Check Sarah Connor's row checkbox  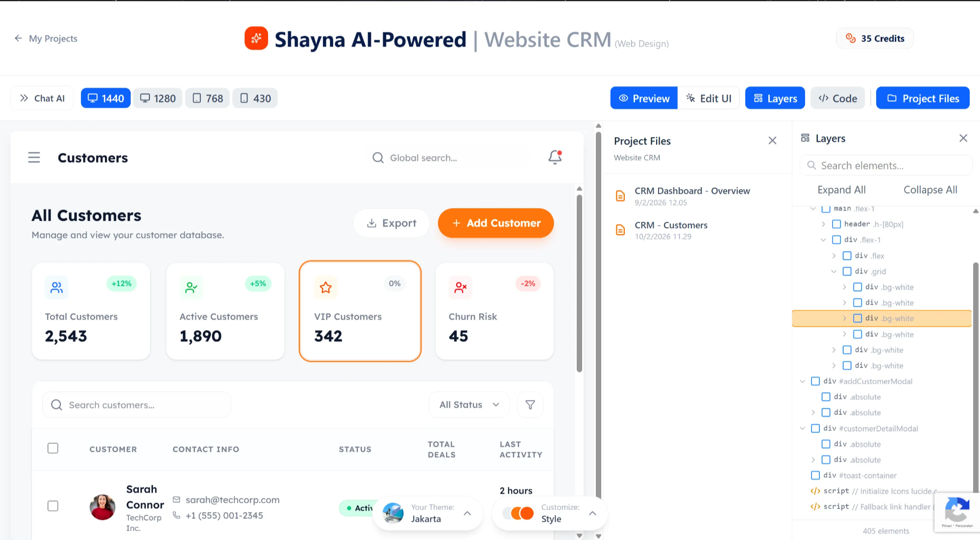point(52,506)
